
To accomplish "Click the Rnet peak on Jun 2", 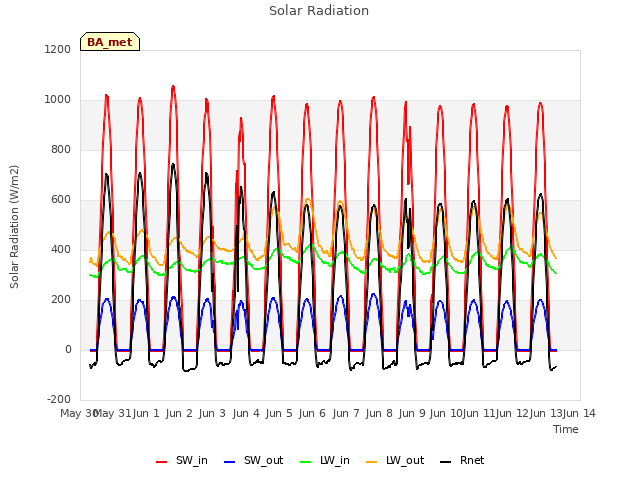I will (x=173, y=164).
